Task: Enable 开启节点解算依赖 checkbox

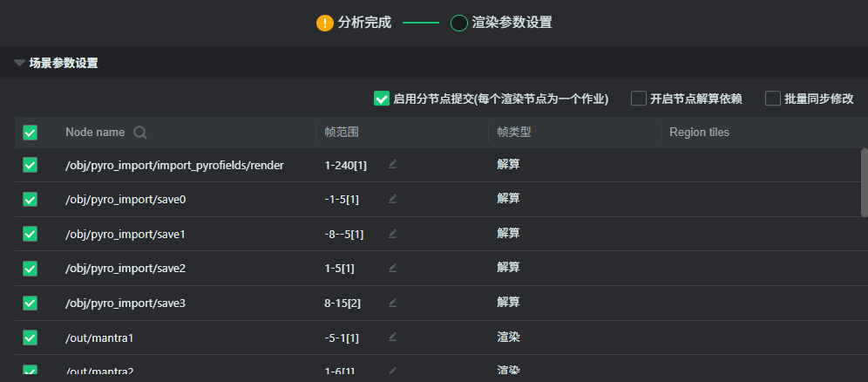Action: click(639, 99)
